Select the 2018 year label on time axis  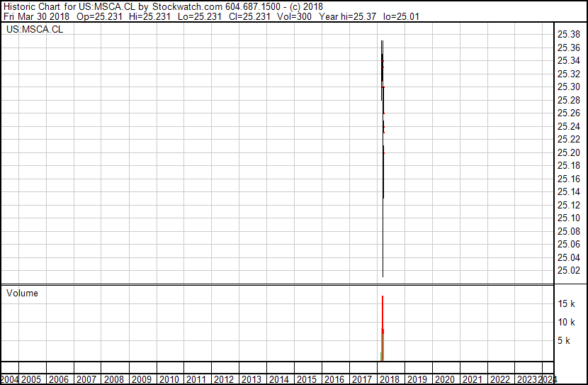click(389, 379)
